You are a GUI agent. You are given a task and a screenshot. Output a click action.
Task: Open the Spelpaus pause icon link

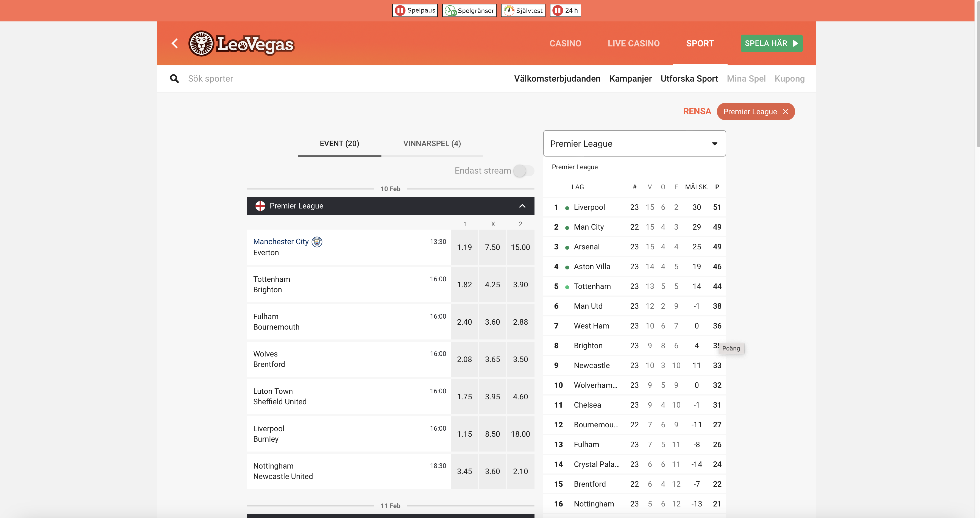click(x=400, y=10)
